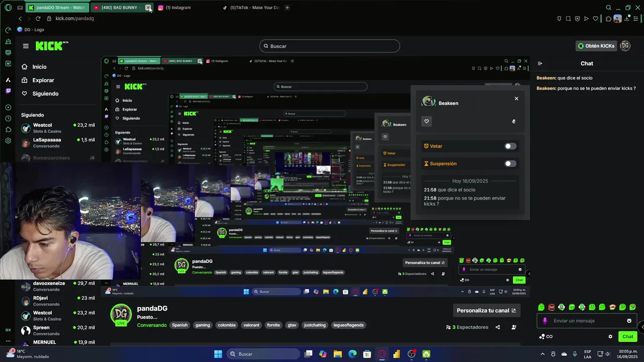
Task: Click the Enviar un mensaje input
Action: point(586,321)
